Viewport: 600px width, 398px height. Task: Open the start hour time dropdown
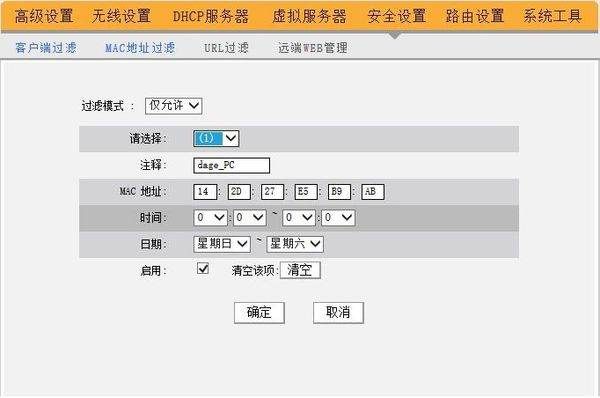[210, 218]
